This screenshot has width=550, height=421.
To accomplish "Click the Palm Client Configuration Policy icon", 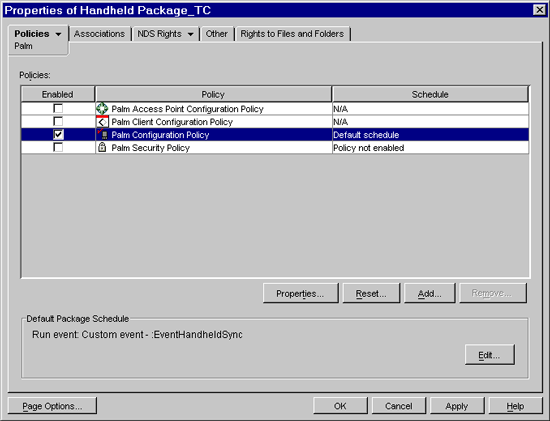I will (x=102, y=122).
